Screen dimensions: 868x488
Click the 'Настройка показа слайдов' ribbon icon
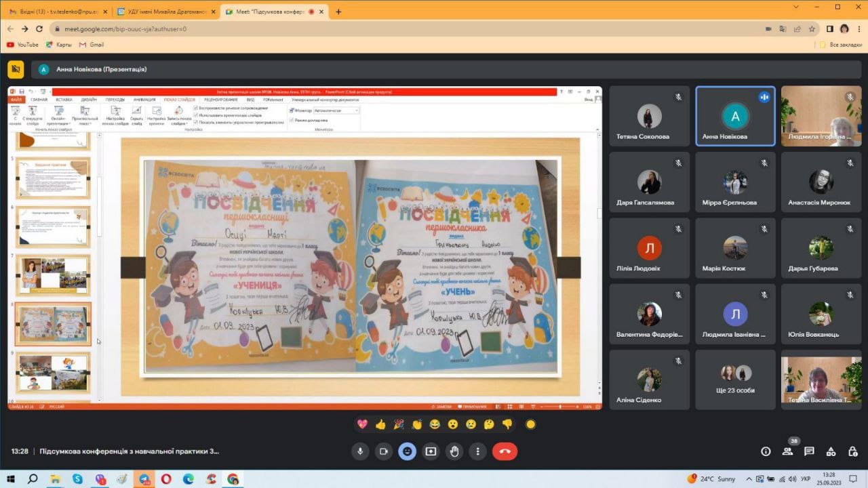point(115,116)
